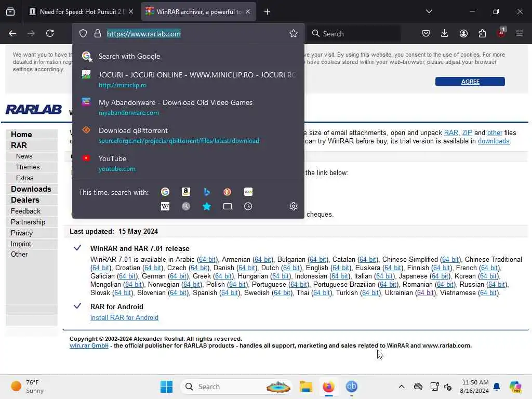Search history using the clock shortcut
Image resolution: width=532 pixels, height=399 pixels.
click(x=248, y=206)
